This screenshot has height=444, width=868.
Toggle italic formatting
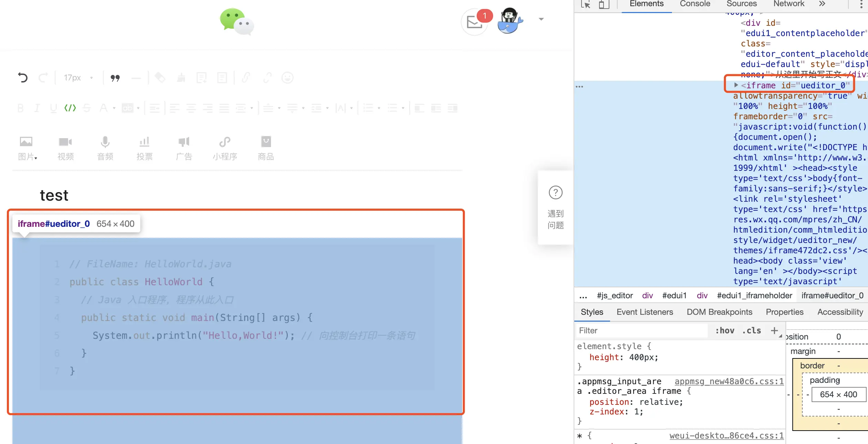pyautogui.click(x=37, y=108)
